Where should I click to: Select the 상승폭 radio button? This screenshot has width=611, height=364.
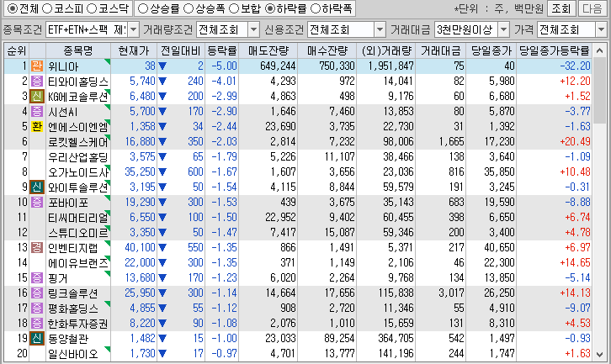[x=189, y=8]
